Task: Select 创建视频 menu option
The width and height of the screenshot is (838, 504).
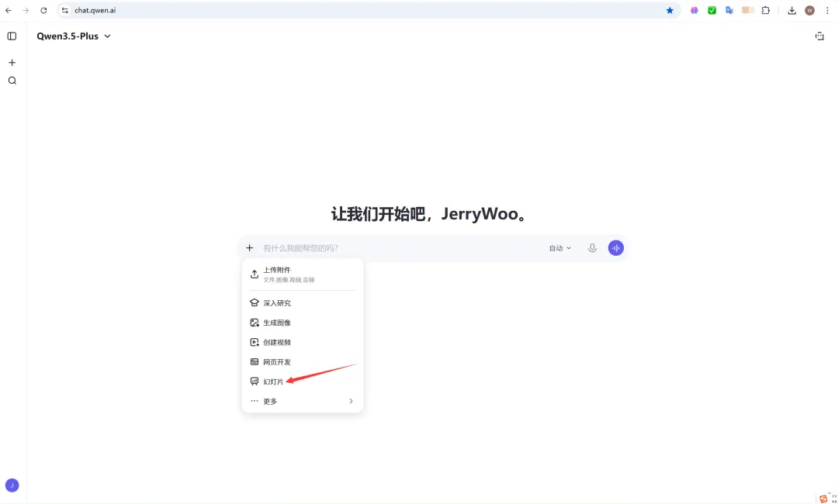Action: (x=303, y=342)
